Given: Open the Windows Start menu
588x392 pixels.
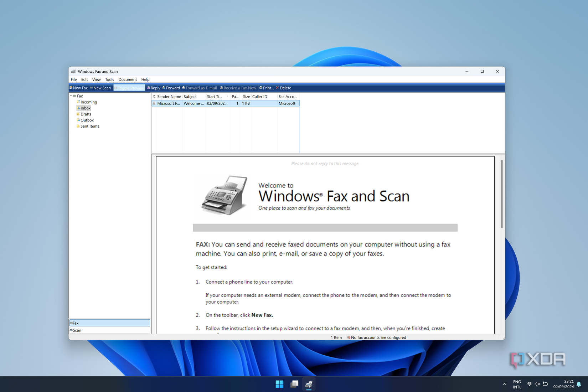Looking at the screenshot, I should pos(279,384).
